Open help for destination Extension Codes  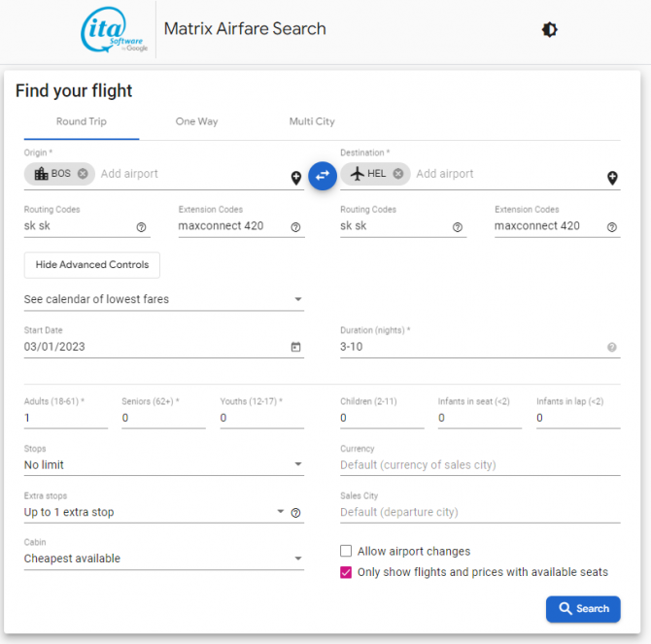click(x=612, y=227)
